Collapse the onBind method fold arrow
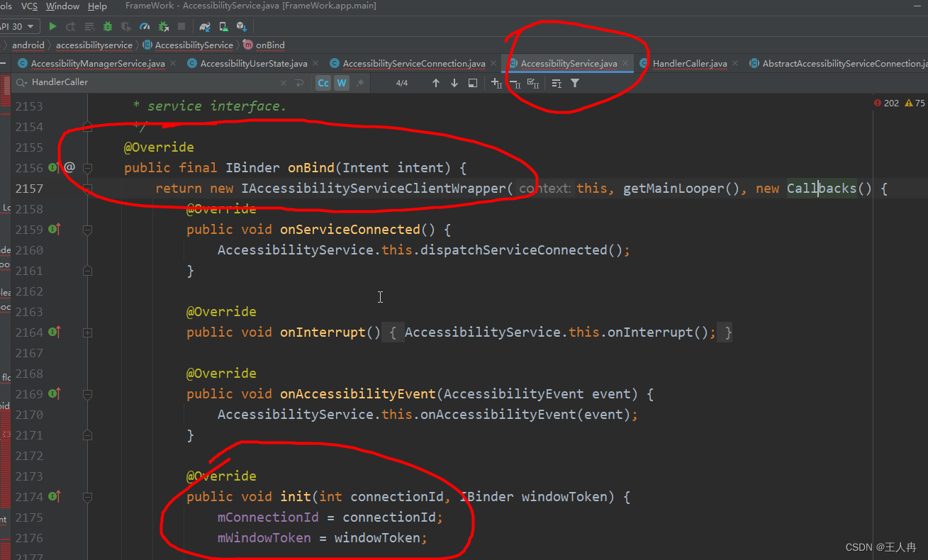This screenshot has width=928, height=560. tap(87, 168)
